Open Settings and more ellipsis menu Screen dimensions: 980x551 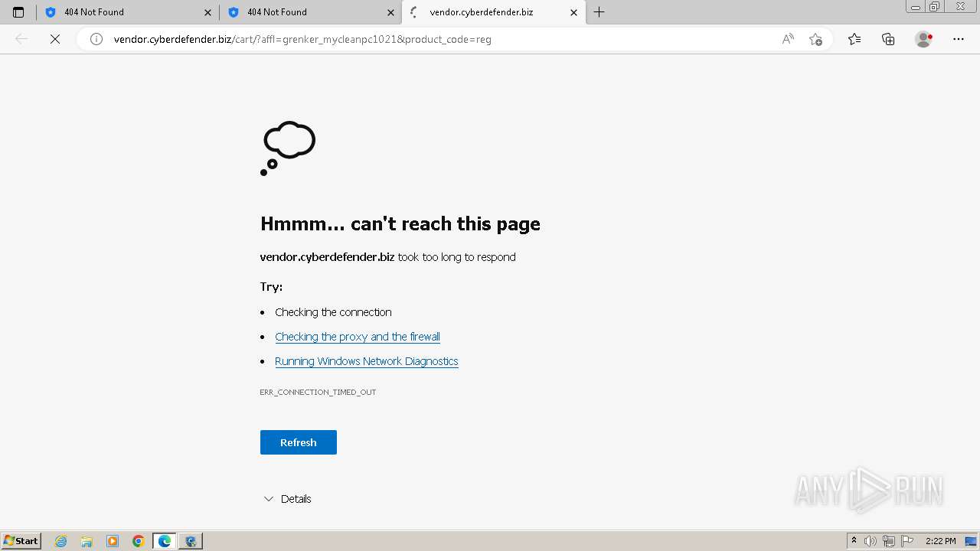click(x=959, y=39)
